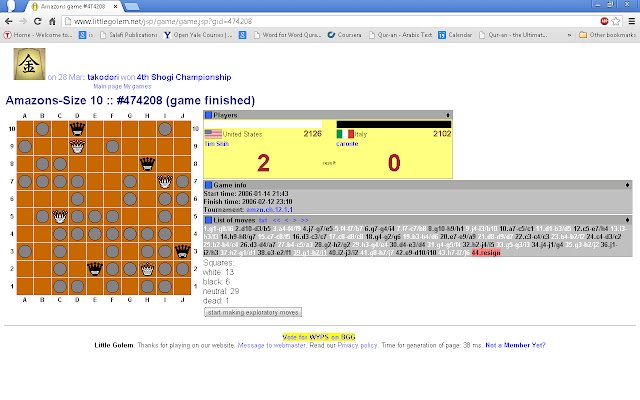Step back one move with < link

tap(287, 220)
